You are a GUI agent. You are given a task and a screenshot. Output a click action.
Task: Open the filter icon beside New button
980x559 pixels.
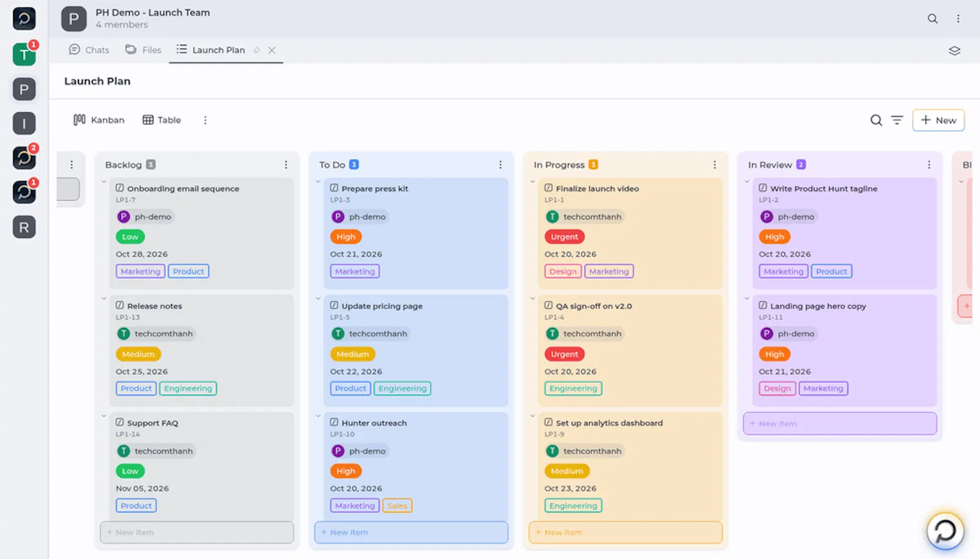(x=897, y=120)
